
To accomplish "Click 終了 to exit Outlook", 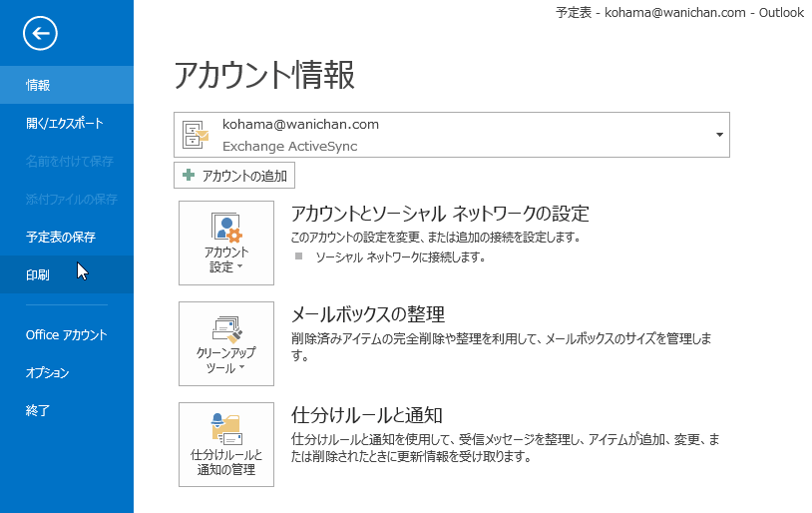I will (67, 410).
